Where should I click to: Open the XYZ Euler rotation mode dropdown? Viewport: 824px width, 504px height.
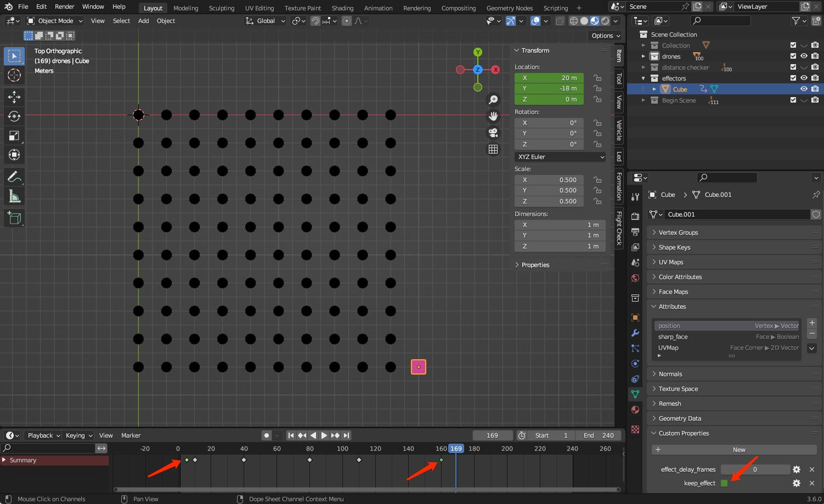pyautogui.click(x=560, y=157)
